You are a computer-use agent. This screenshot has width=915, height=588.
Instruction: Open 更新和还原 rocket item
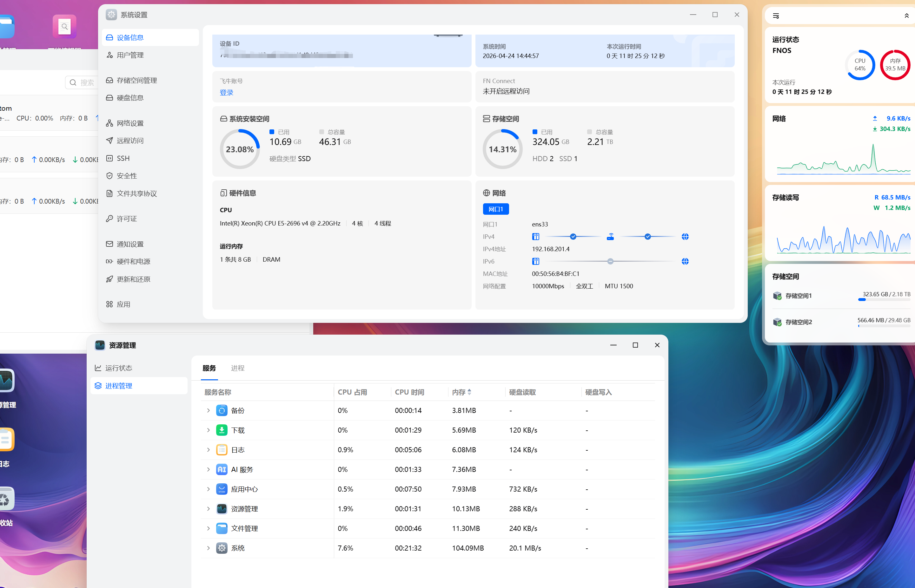(x=133, y=279)
